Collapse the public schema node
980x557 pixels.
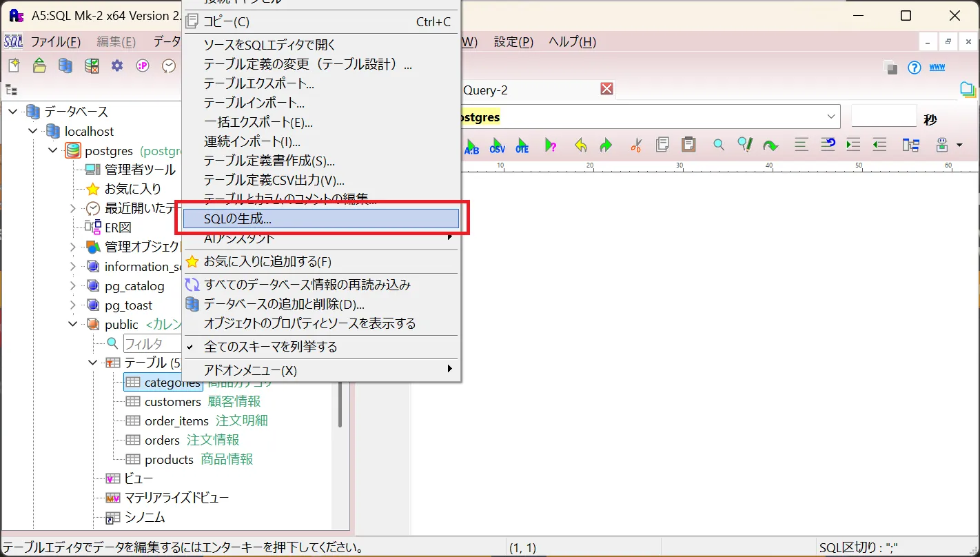point(73,324)
